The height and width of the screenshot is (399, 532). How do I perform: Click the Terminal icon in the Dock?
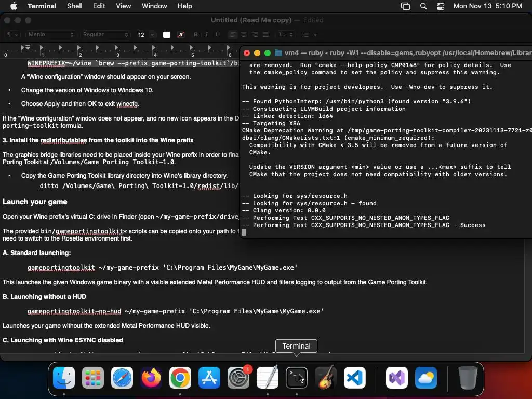click(296, 377)
